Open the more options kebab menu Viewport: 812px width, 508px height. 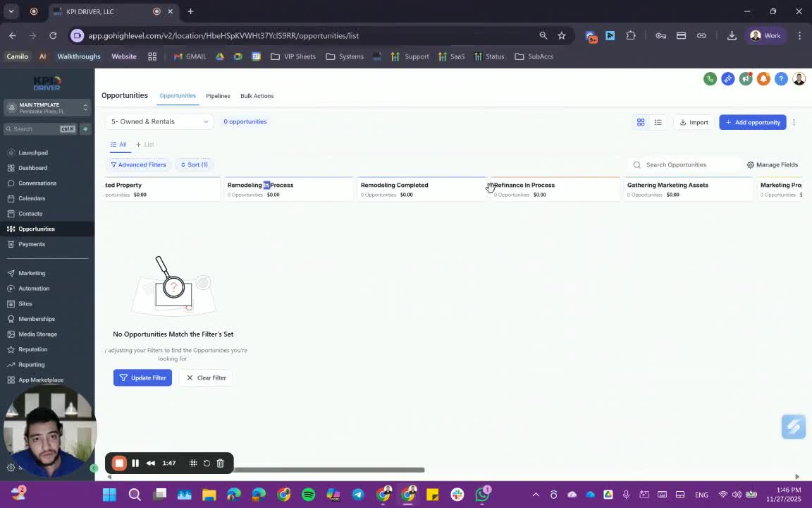pos(794,122)
